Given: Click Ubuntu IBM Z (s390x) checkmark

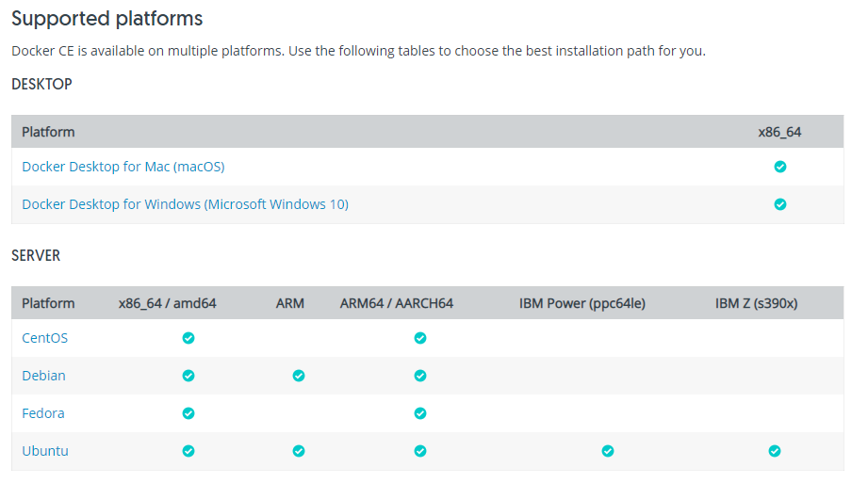Looking at the screenshot, I should point(775,451).
